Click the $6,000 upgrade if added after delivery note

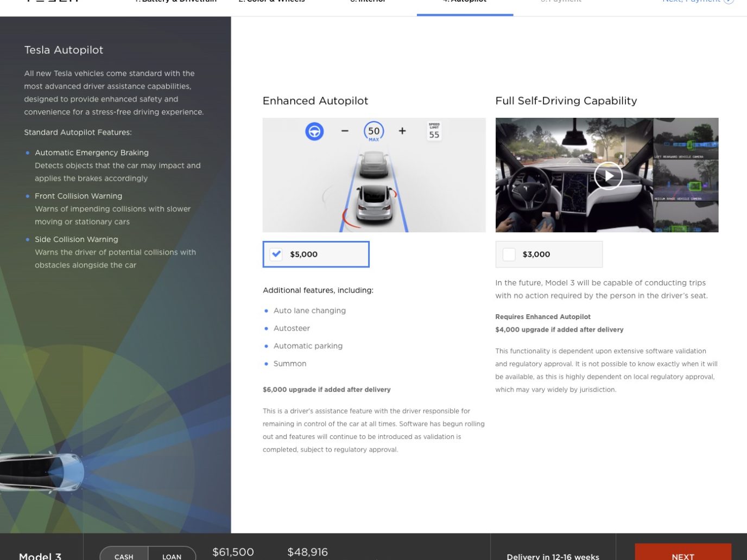pyautogui.click(x=327, y=390)
